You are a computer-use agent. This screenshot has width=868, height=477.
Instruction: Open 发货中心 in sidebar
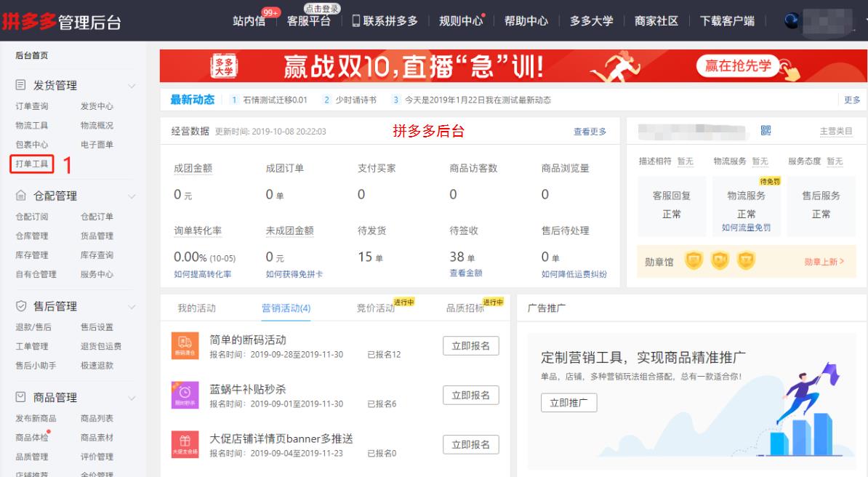click(x=97, y=106)
